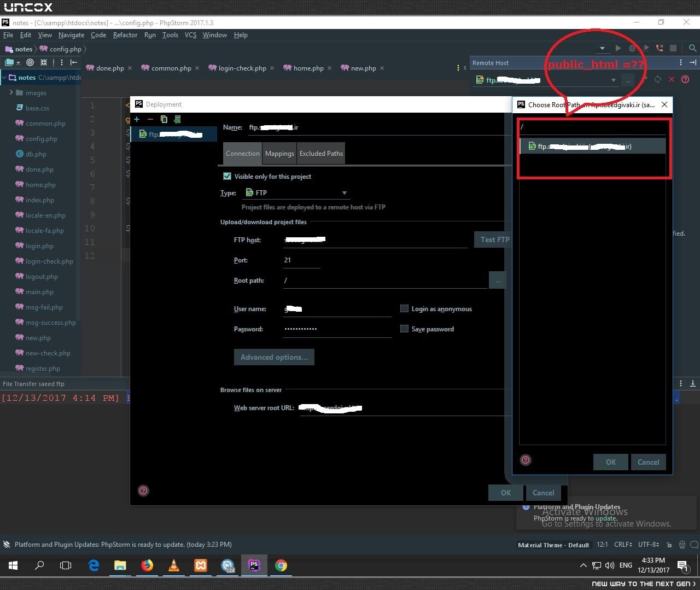Image resolution: width=700 pixels, height=590 pixels.
Task: Browse for Root path with ellipsis button
Action: 498,280
